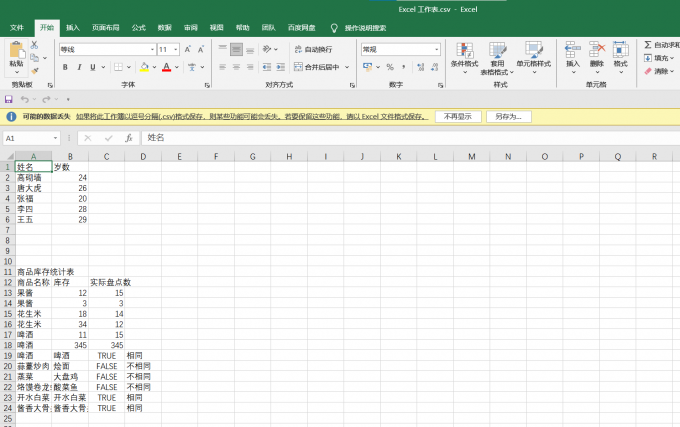Open the 文件 file tab
Screen dimensions: 680x427
16,28
